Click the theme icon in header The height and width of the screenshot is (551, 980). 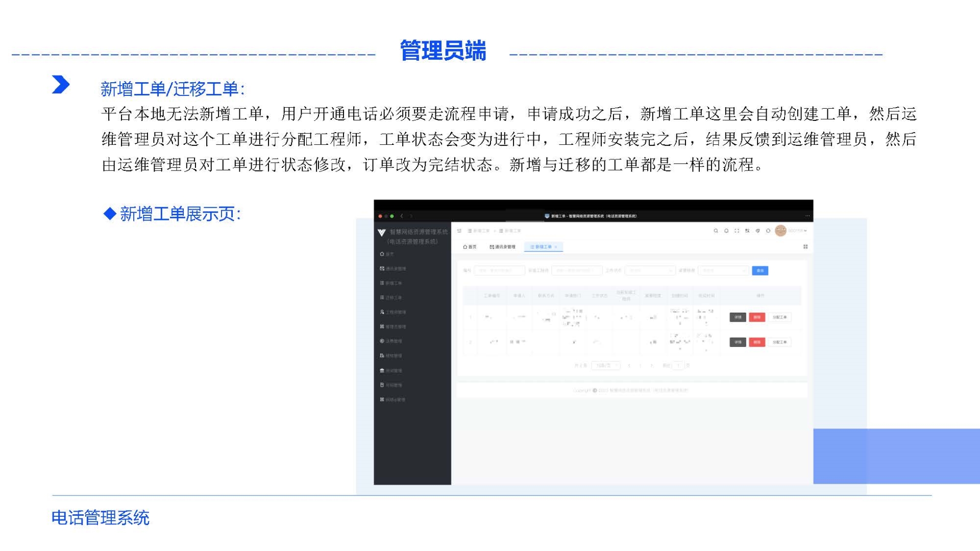click(757, 231)
